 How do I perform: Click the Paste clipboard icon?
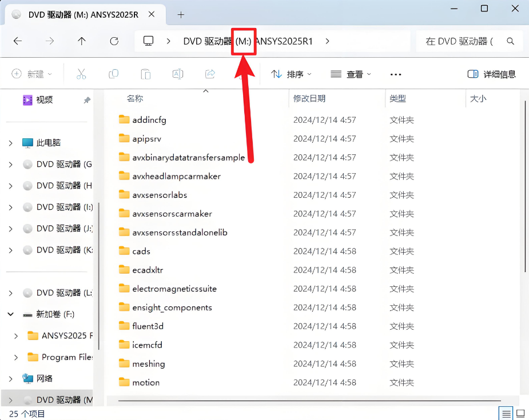coord(145,74)
